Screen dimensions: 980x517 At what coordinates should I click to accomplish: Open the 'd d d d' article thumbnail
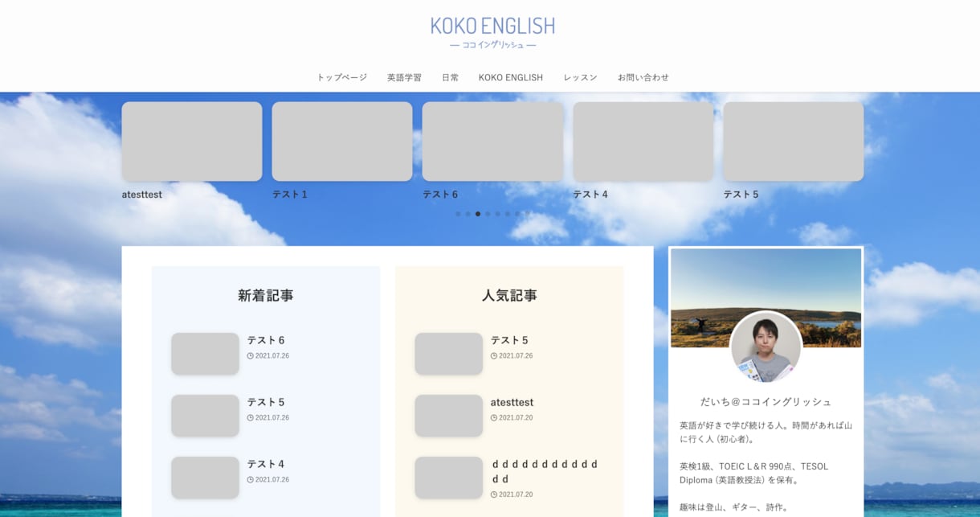[x=448, y=478]
